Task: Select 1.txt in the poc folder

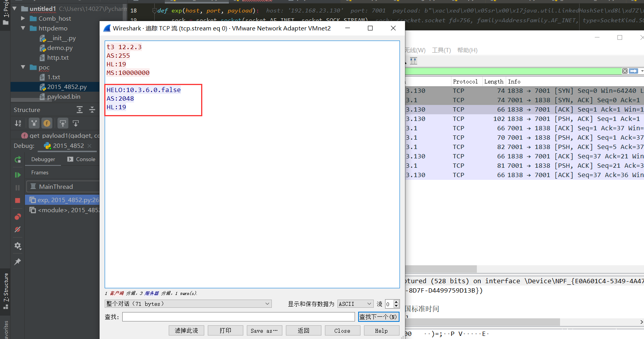Action: pyautogui.click(x=50, y=77)
